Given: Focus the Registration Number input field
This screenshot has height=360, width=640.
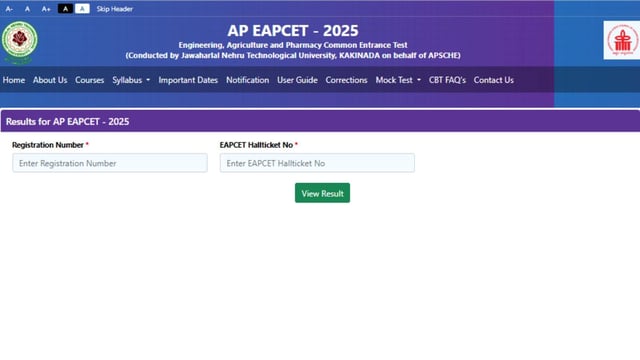Looking at the screenshot, I should pos(110,163).
